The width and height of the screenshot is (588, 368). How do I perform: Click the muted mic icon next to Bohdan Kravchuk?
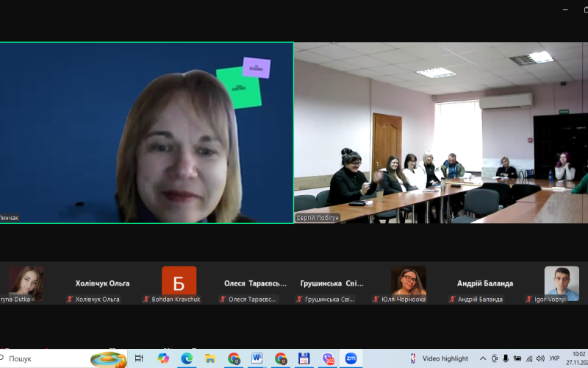click(x=146, y=300)
